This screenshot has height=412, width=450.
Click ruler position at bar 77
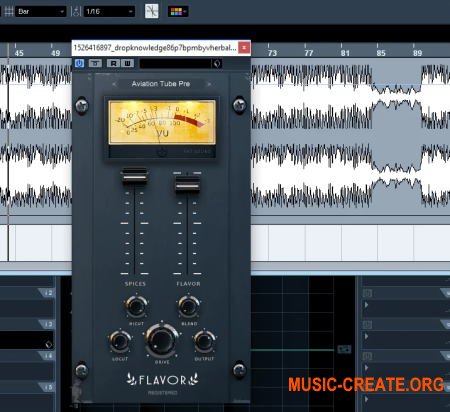(x=309, y=53)
